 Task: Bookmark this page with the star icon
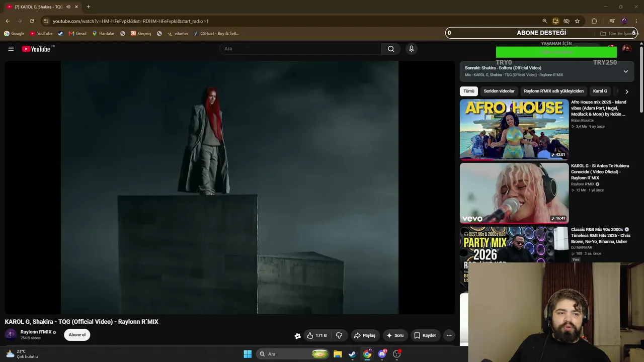pyautogui.click(x=577, y=21)
